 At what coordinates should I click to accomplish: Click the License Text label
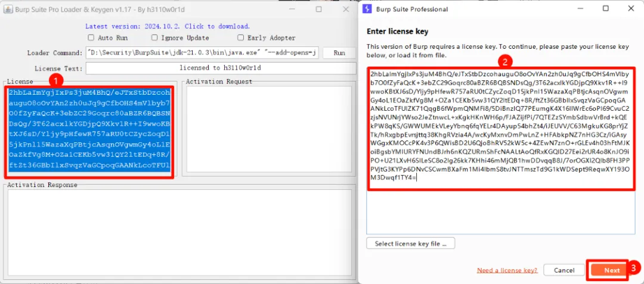(58, 68)
